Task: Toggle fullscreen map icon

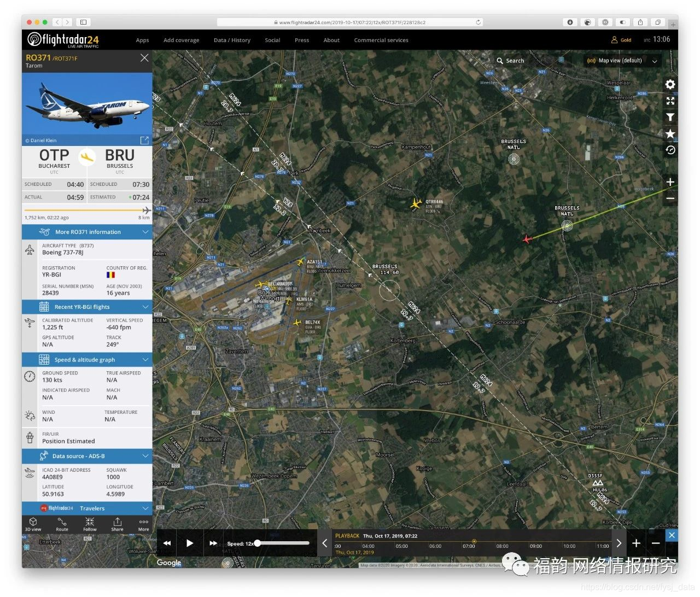Action: 670,101
